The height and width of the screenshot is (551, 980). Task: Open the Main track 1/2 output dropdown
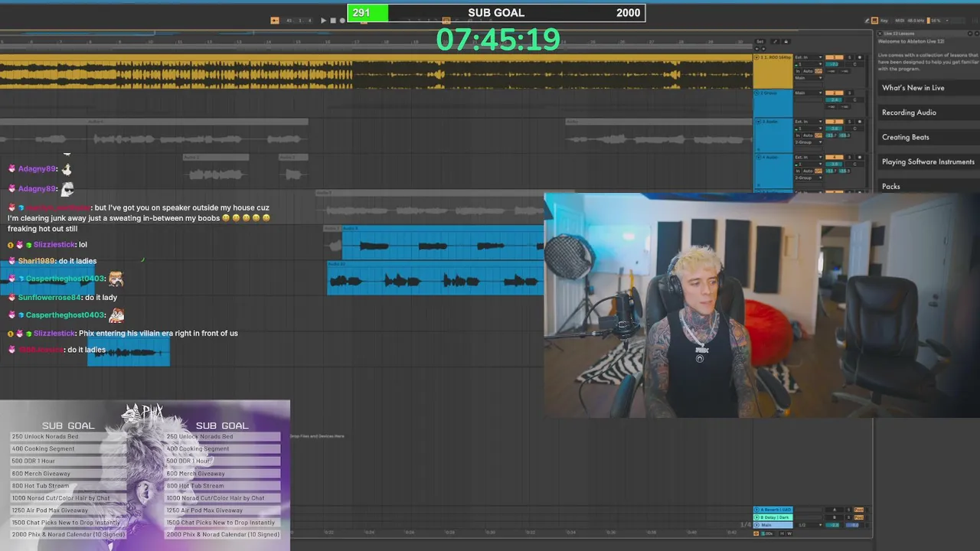click(809, 525)
